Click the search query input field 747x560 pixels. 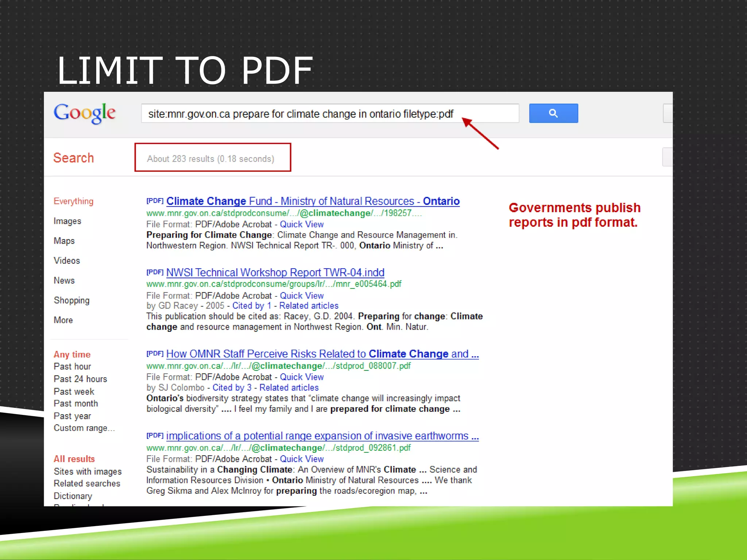point(330,113)
